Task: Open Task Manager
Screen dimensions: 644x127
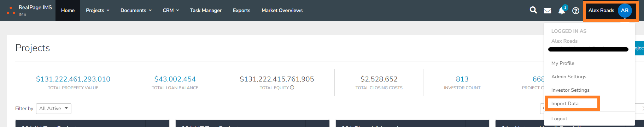Action: coord(206,10)
